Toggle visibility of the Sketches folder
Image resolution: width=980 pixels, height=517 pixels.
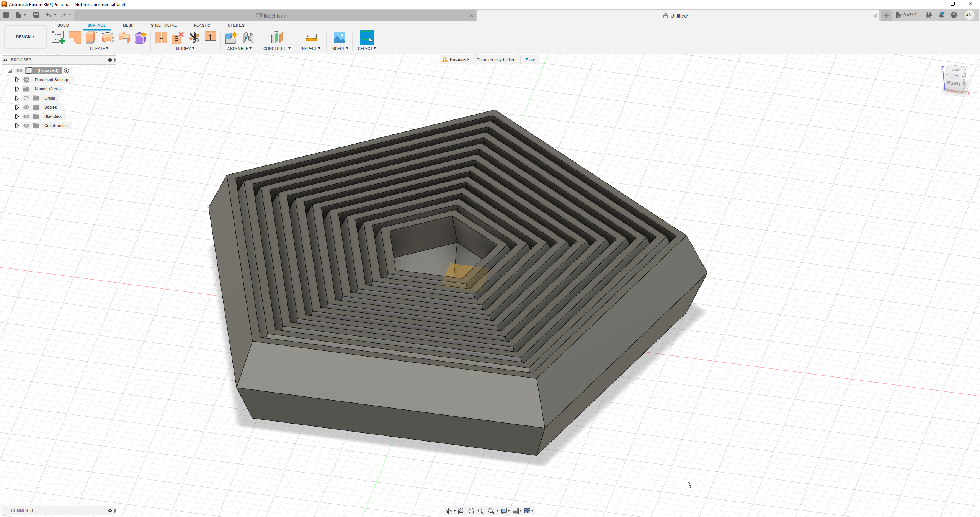pos(26,116)
